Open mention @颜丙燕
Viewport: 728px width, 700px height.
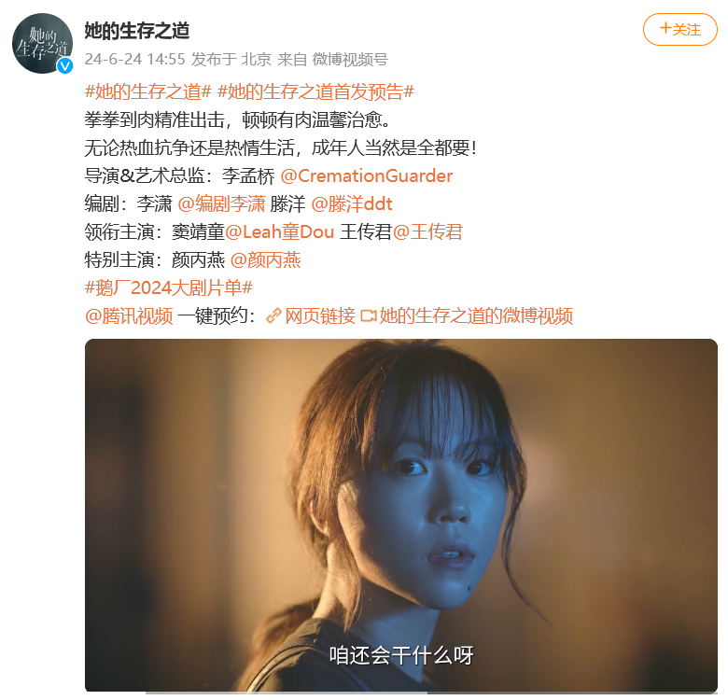(x=266, y=260)
